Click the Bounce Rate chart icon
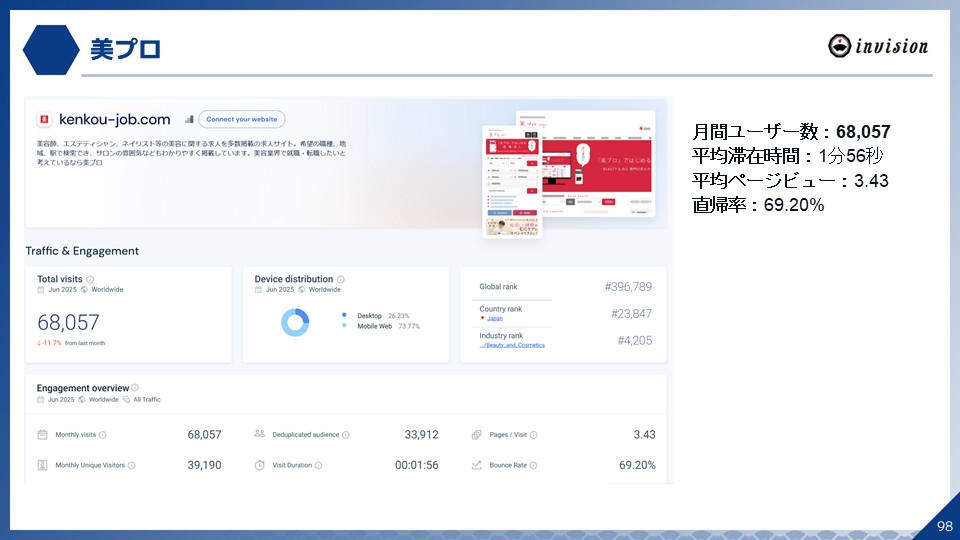 tap(476, 465)
